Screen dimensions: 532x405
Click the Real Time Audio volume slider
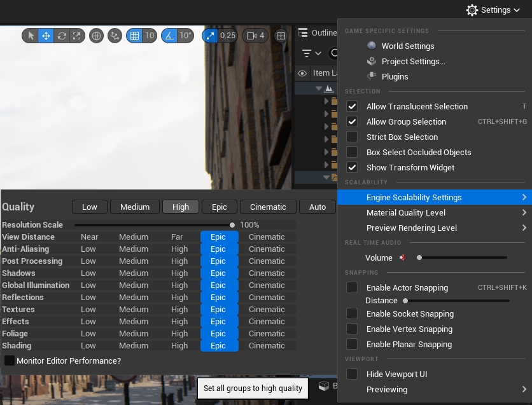461,257
